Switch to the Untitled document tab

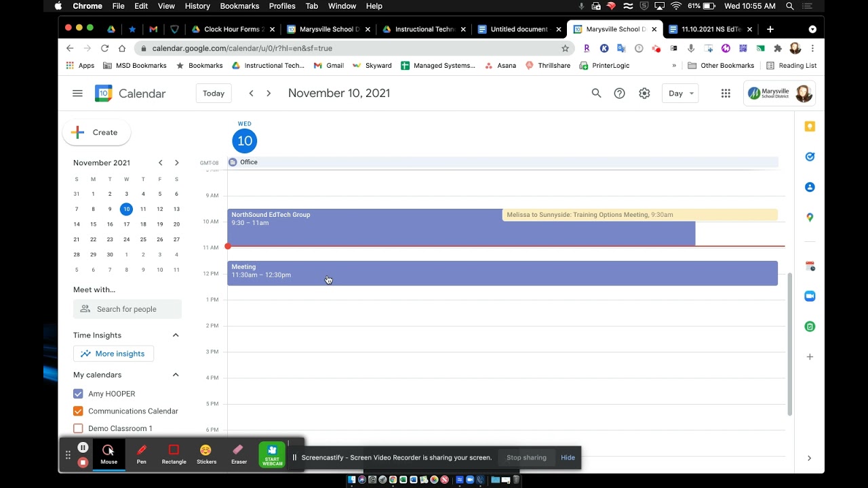pyautogui.click(x=519, y=29)
